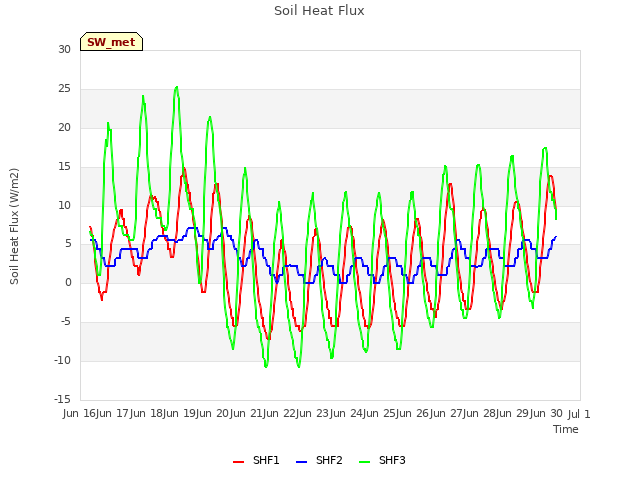Click the 24Jun x-axis tick label

tap(364, 413)
